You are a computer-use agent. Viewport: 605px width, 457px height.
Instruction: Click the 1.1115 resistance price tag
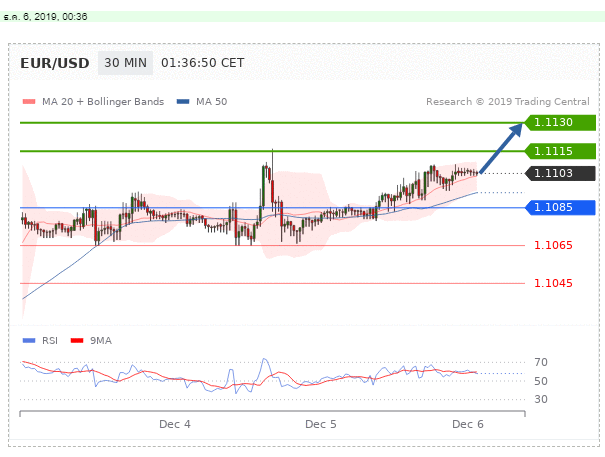click(x=560, y=151)
